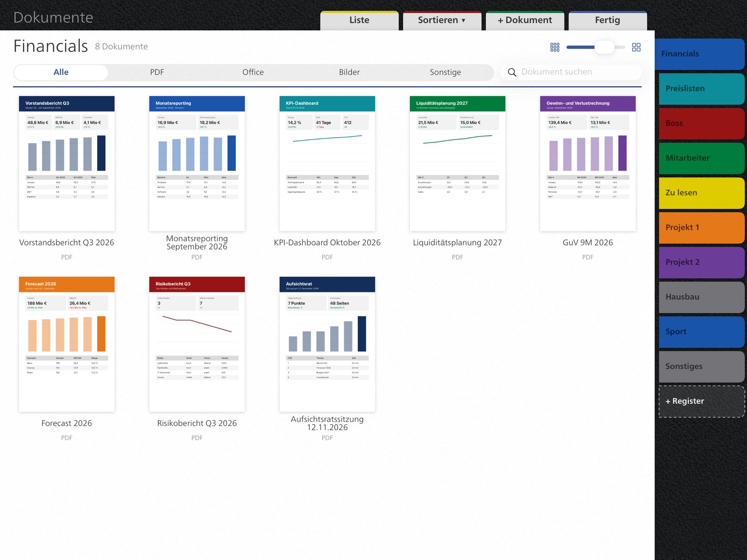Open Vorstandsbericht Q3 2026 thumbnail
Screen dimensions: 747x560
pos(67,163)
